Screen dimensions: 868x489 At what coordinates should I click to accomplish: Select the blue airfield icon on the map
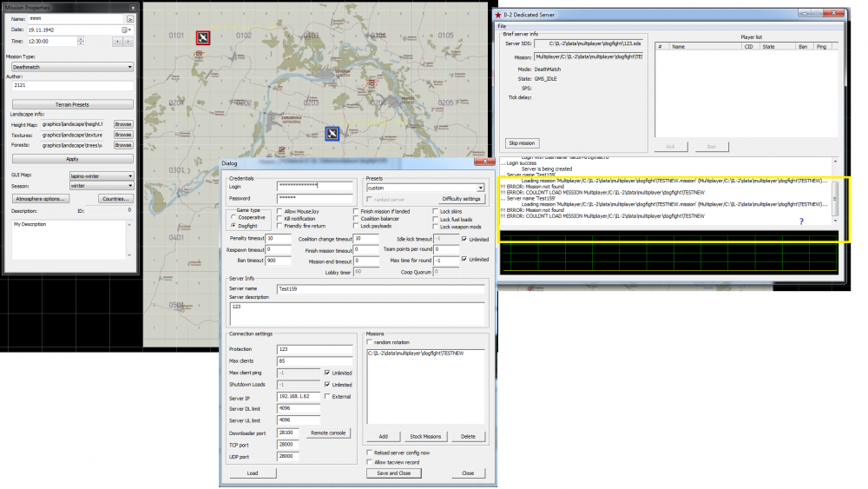click(332, 133)
